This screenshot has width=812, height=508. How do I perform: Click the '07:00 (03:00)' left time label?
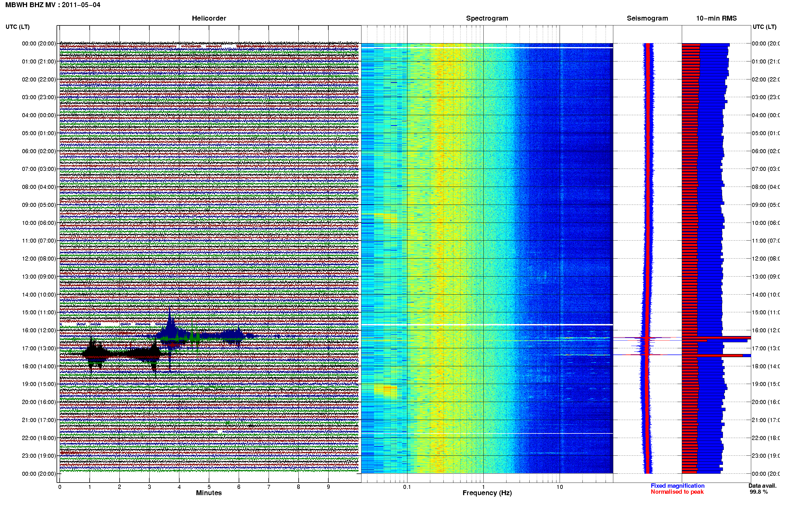tap(39, 169)
